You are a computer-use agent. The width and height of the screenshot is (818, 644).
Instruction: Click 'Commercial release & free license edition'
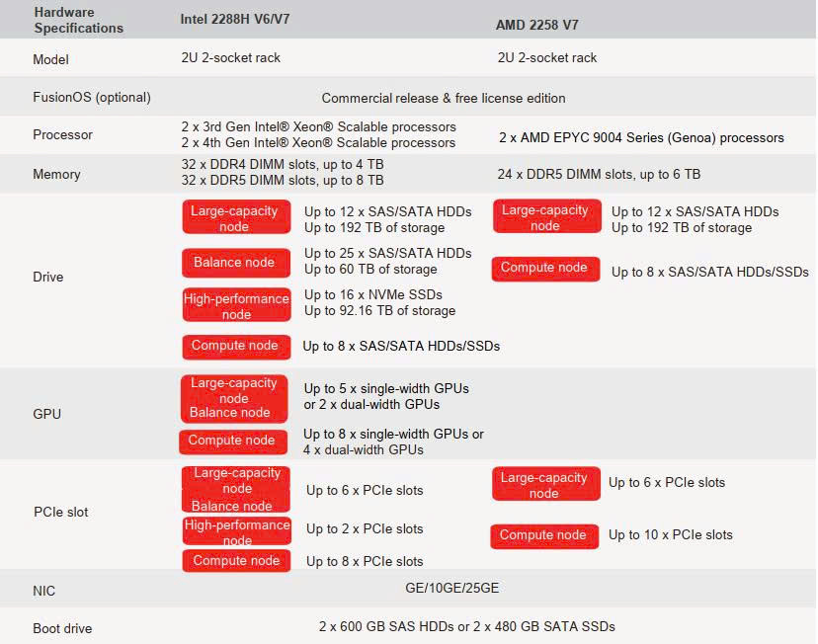(x=444, y=98)
